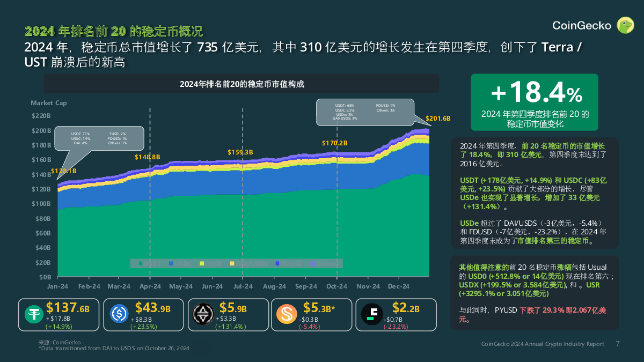Click the Ethena USDe coin icon
The image size is (644, 362).
pos(203,314)
